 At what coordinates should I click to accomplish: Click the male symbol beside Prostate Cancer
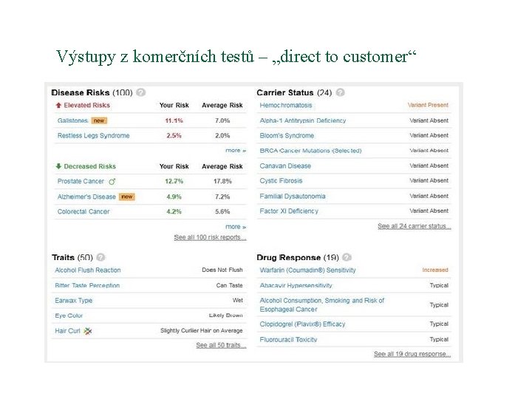[112, 182]
